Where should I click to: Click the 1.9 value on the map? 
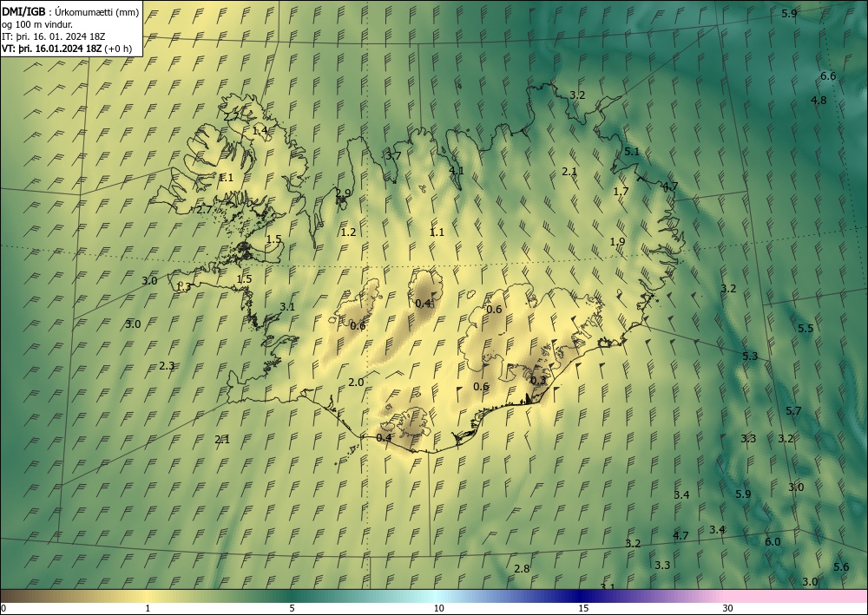click(x=617, y=242)
